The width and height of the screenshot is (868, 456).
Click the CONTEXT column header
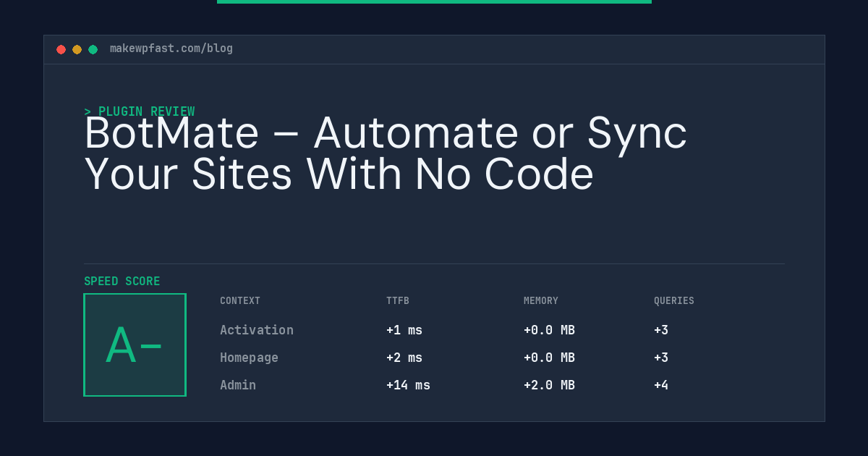[x=240, y=301]
